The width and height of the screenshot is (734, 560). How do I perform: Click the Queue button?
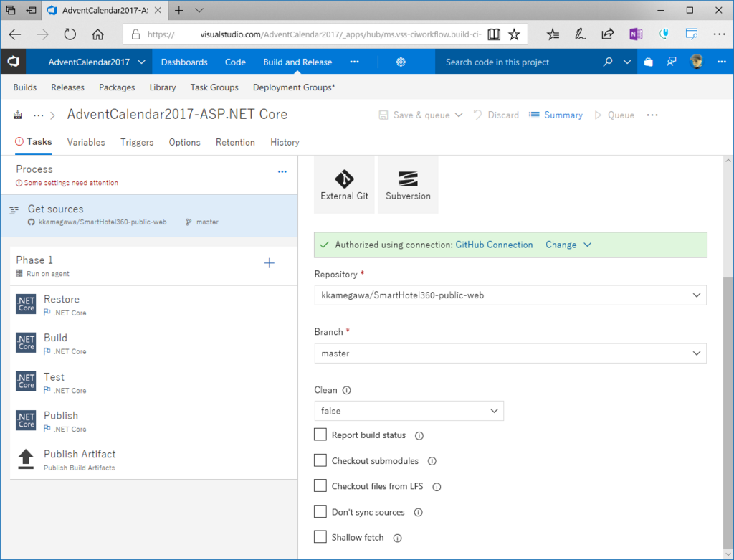tap(614, 115)
